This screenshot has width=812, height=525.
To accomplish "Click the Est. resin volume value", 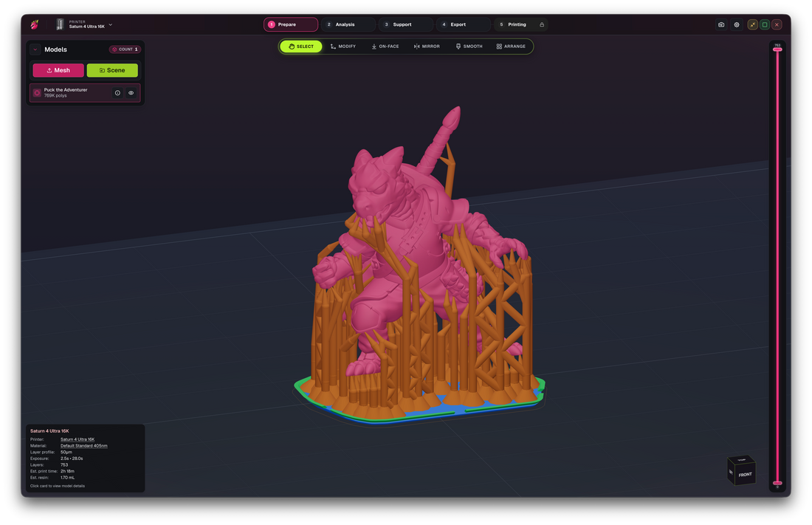I will [67, 478].
